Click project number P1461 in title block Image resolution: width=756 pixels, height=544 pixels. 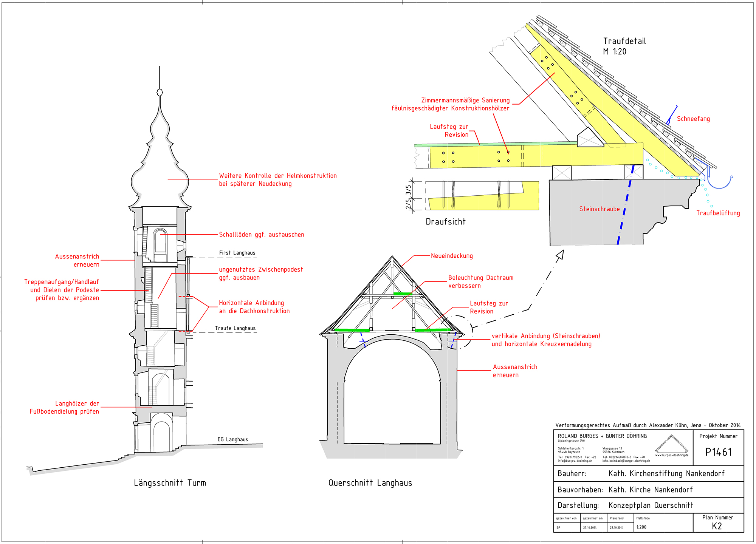click(x=719, y=452)
